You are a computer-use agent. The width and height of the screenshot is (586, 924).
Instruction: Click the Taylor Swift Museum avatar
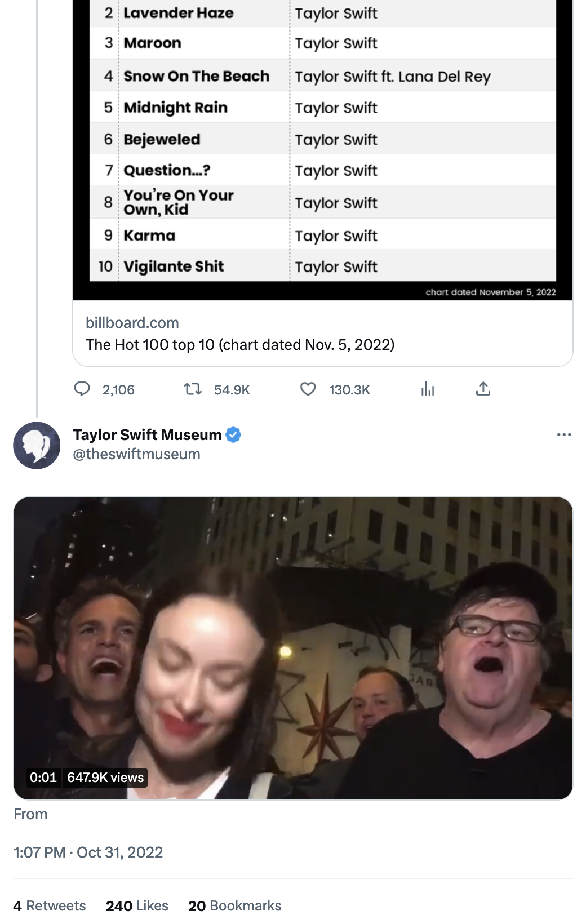pyautogui.click(x=37, y=445)
